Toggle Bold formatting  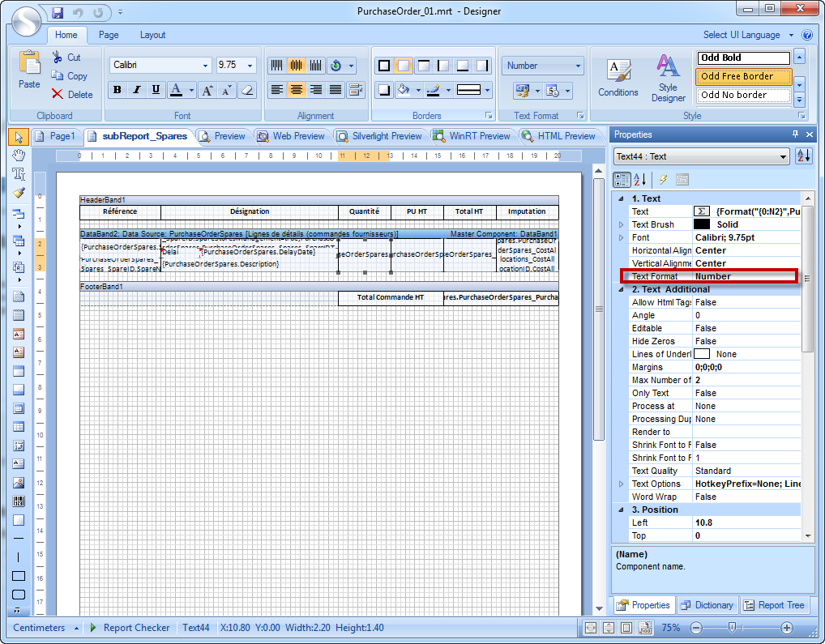(x=118, y=91)
